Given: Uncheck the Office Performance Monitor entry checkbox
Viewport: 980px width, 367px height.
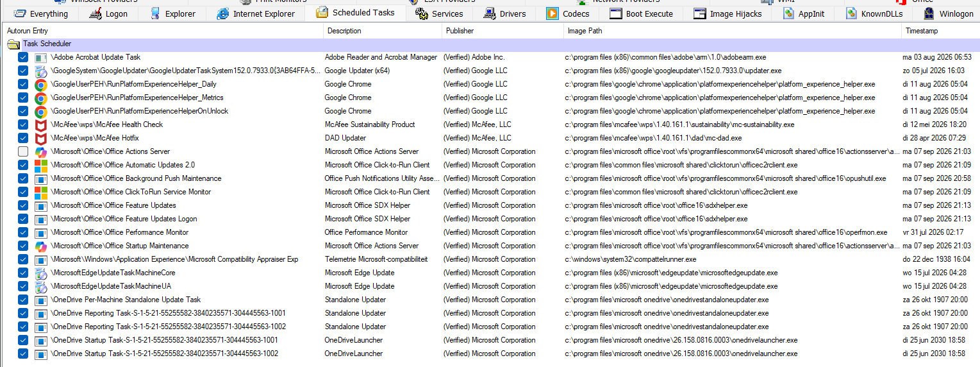Looking at the screenshot, I should tap(23, 233).
